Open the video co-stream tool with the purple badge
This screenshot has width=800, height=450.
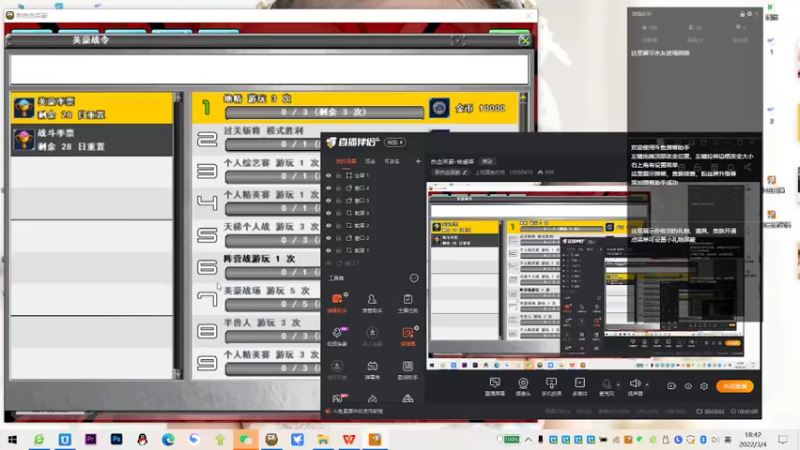(337, 336)
